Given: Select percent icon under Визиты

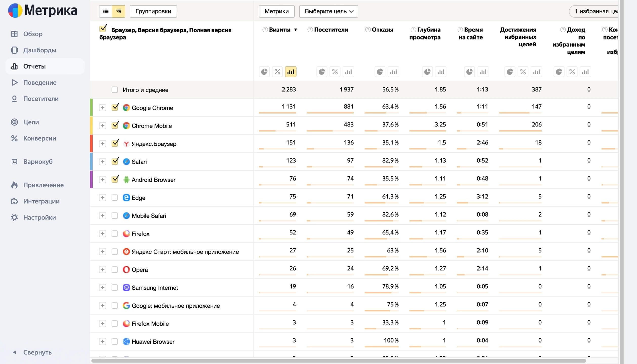Looking at the screenshot, I should 277,72.
